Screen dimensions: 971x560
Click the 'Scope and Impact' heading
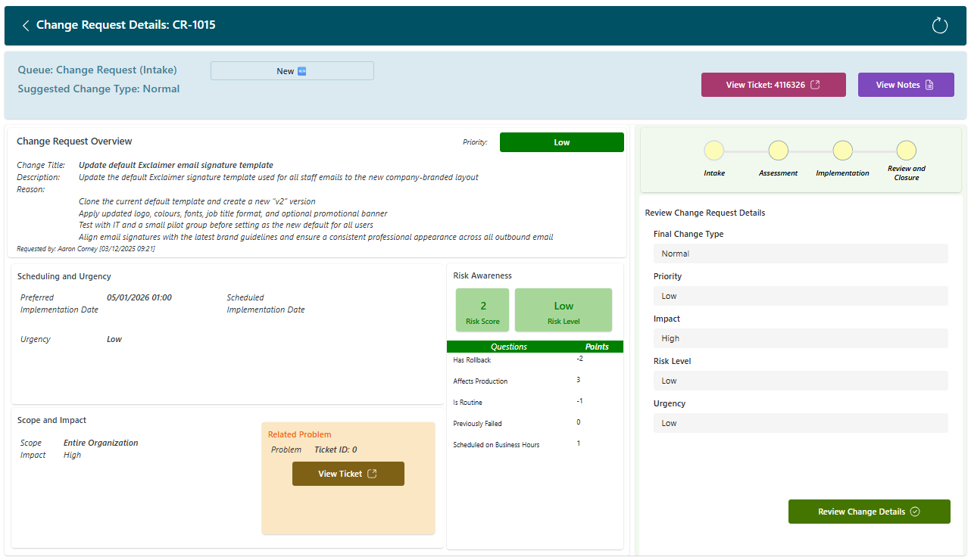pyautogui.click(x=52, y=421)
